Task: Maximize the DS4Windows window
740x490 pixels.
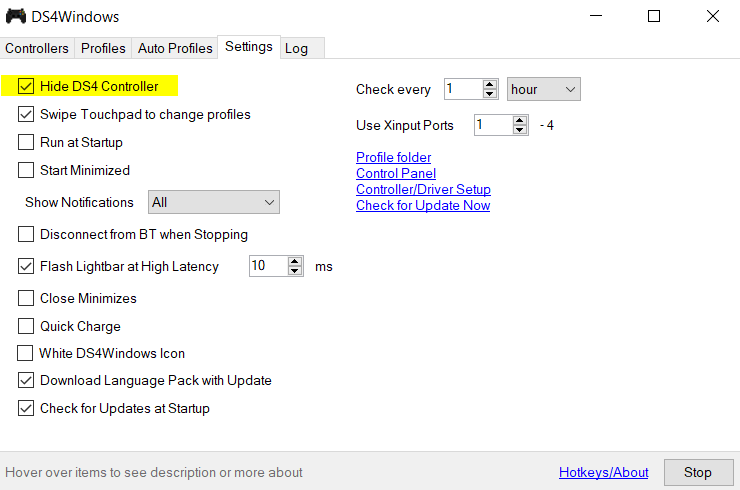Action: click(654, 16)
